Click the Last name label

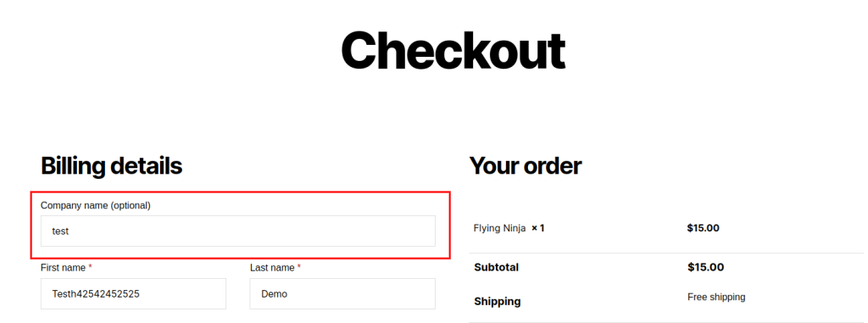272,268
